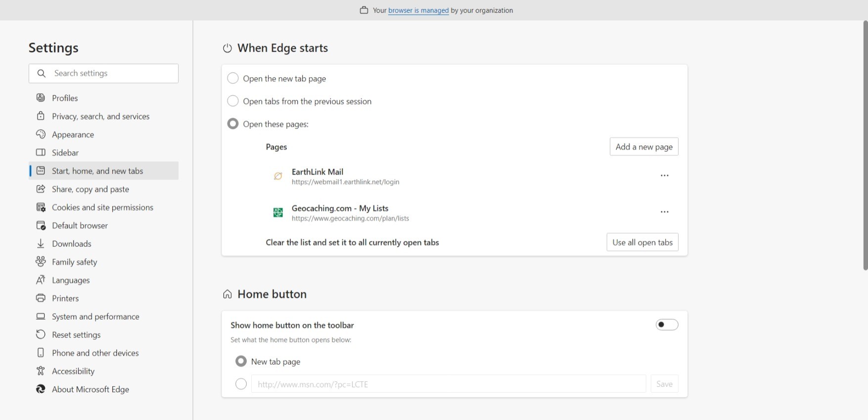Image resolution: width=868 pixels, height=420 pixels.
Task: Open more options for EarthLink Mail
Action: [x=665, y=176]
